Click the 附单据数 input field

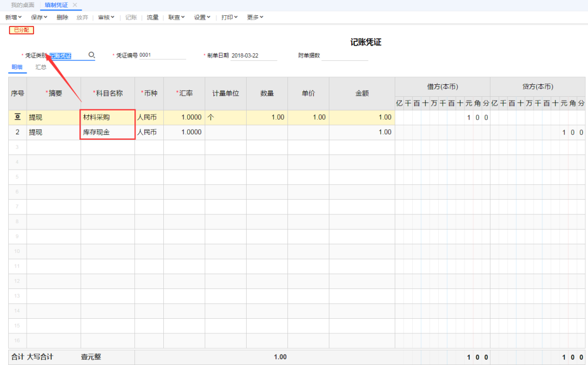click(x=345, y=55)
